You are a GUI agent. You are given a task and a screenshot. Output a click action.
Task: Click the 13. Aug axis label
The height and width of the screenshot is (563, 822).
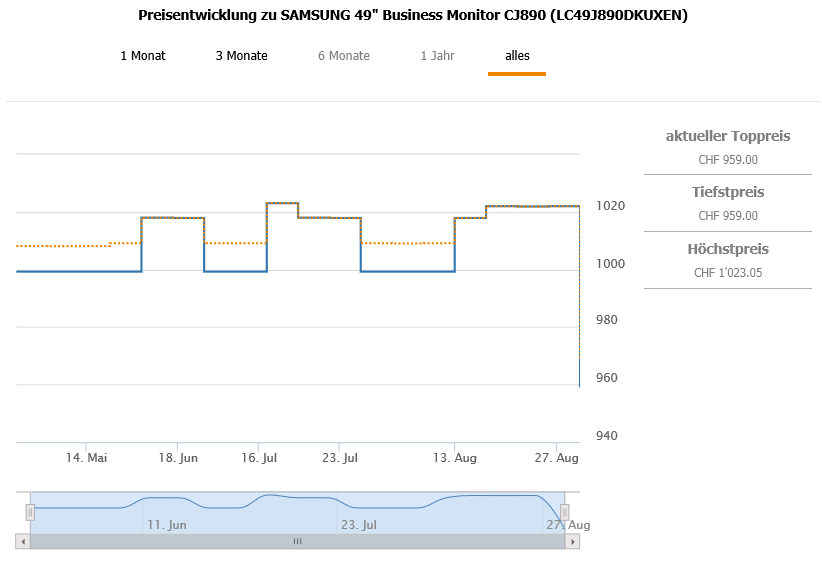coord(455,458)
